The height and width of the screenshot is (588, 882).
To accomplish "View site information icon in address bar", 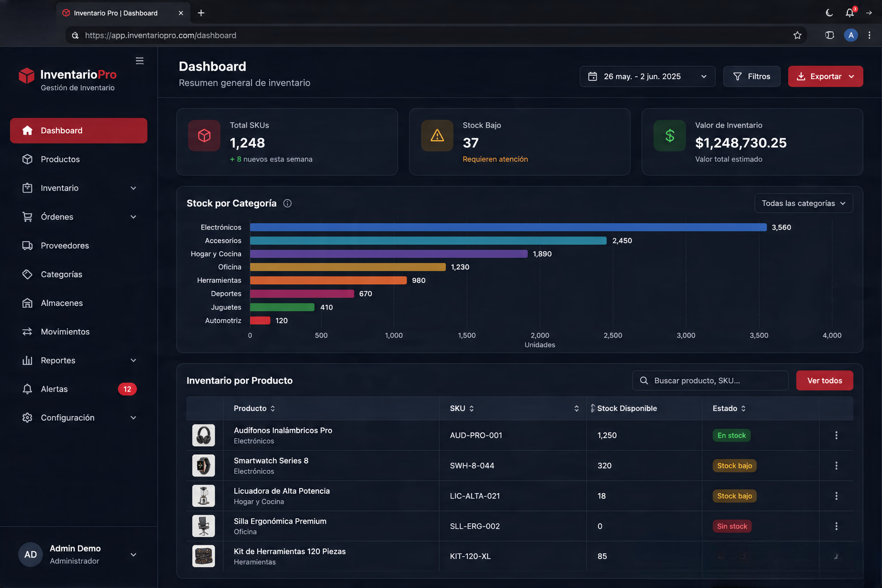I will 75,35.
